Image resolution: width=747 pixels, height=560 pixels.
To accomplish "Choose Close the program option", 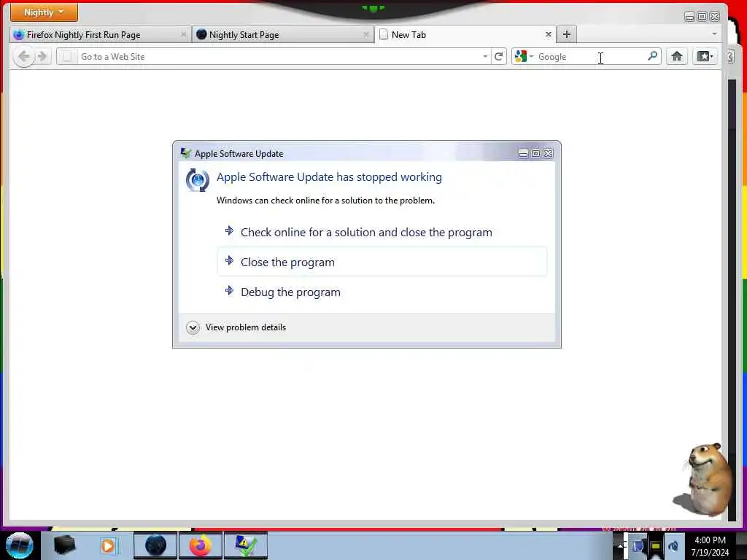I will click(x=382, y=262).
